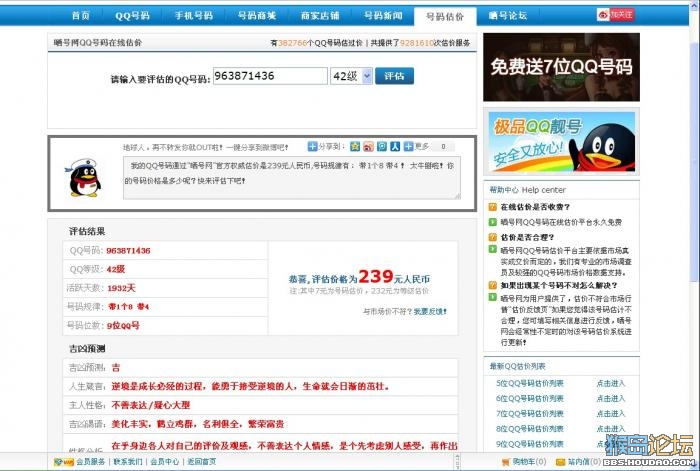Click question icon beside 在线估价是否收费
Image resolution: width=700 pixels, height=471 pixels.
click(x=493, y=207)
